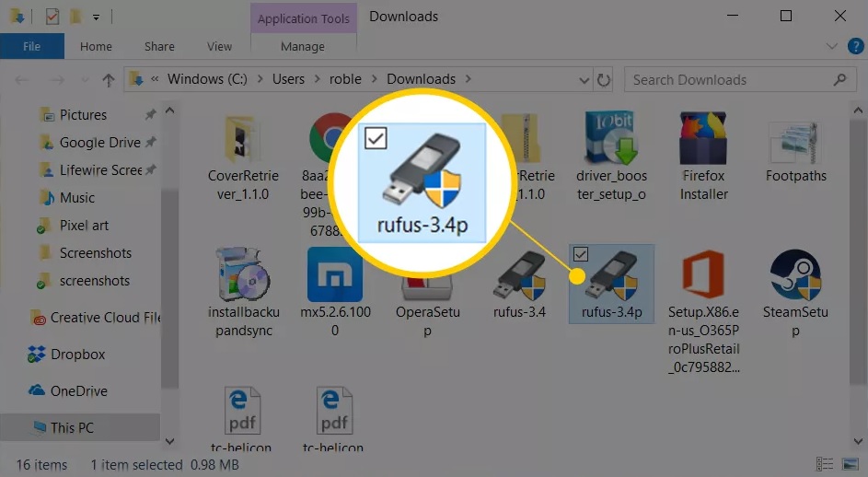Uncheck the rufus-3.4p selection checkbox

click(x=580, y=254)
